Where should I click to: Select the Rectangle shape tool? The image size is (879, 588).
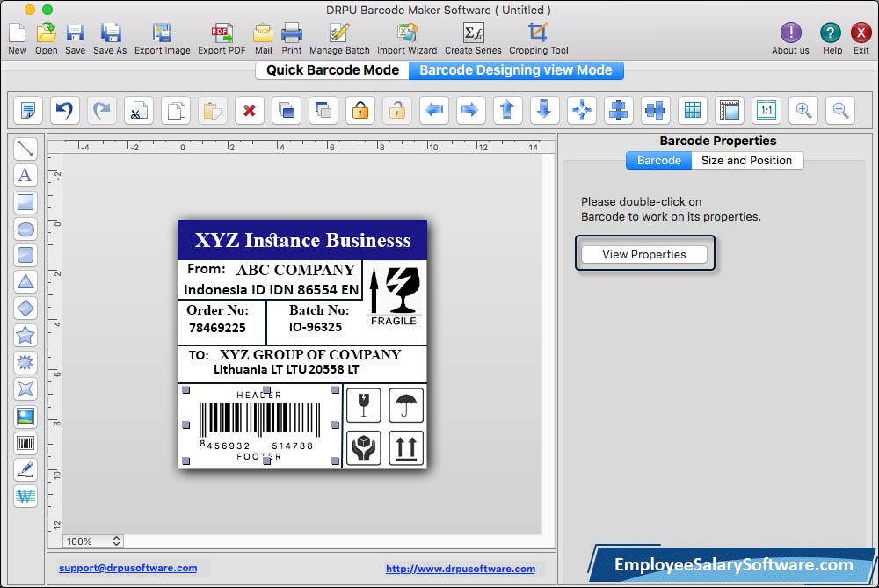click(25, 202)
